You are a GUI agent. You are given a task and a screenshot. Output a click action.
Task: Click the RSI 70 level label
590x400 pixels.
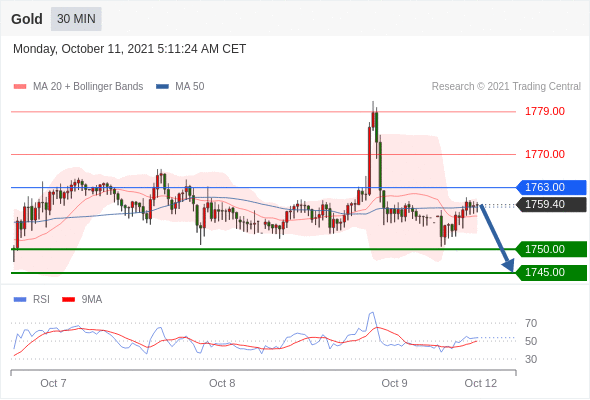coord(531,323)
